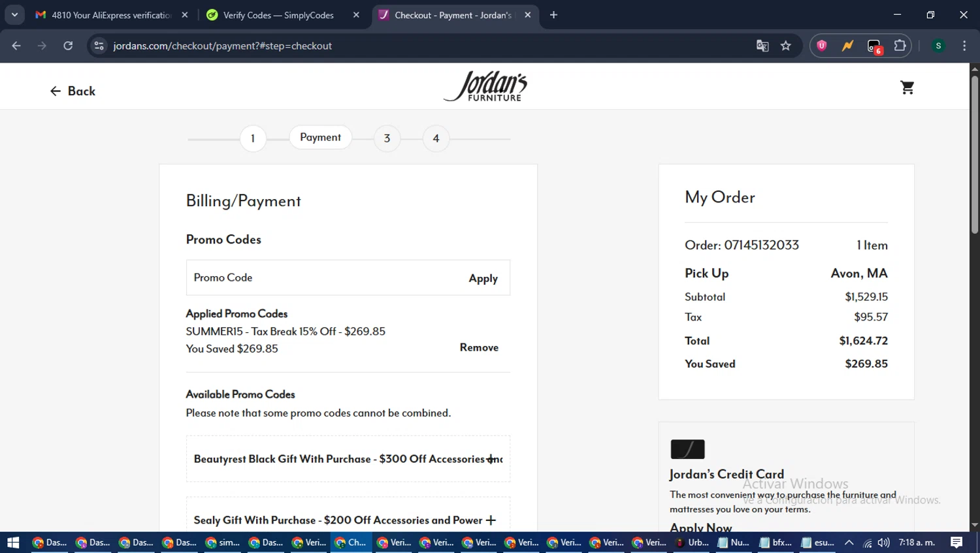This screenshot has width=980, height=553.
Task: Click the order number 07145132033
Action: 761,245
